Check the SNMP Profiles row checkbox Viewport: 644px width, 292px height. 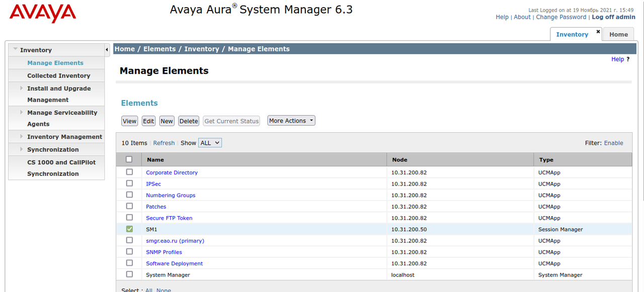tap(129, 252)
